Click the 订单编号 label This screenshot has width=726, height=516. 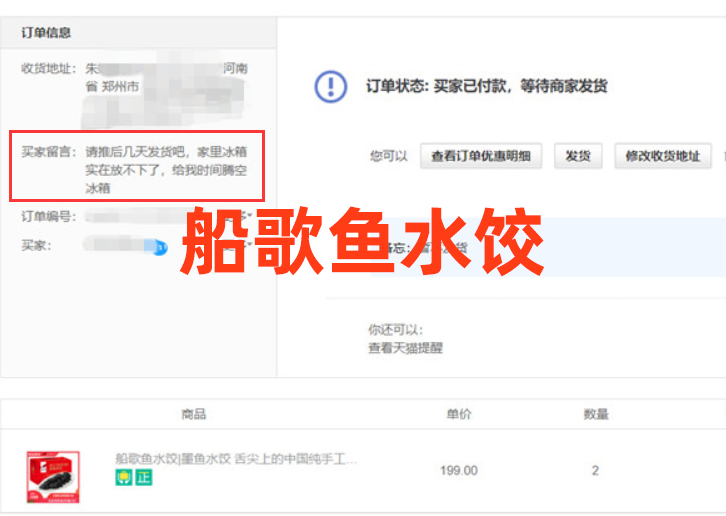click(47, 216)
